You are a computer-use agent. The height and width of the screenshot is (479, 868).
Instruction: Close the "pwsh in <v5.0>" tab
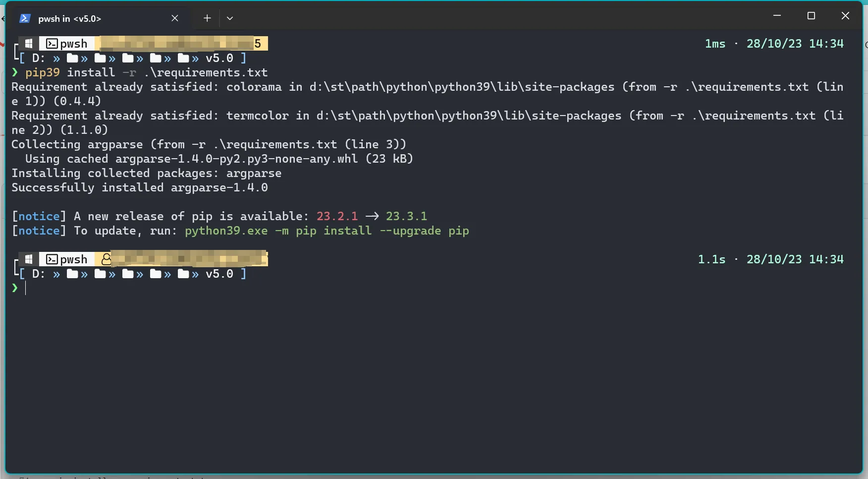(175, 18)
